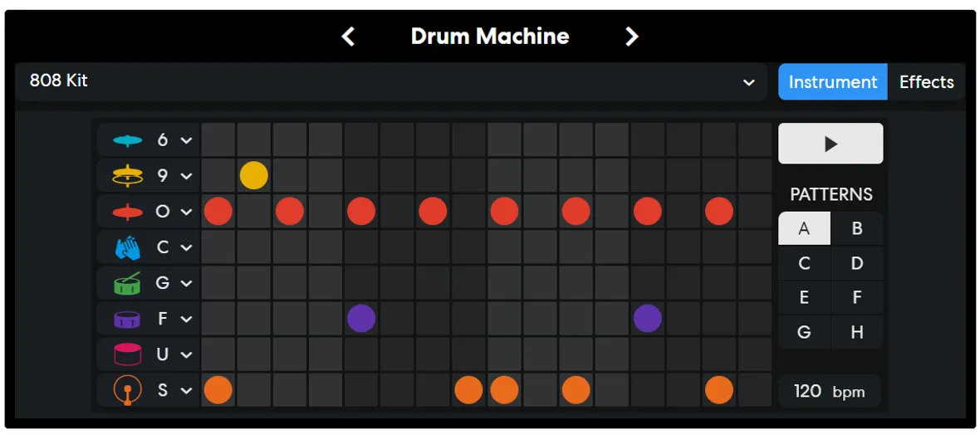Image resolution: width=980 pixels, height=435 pixels.
Task: Switch to the Effects tab
Action: pyautogui.click(x=926, y=82)
